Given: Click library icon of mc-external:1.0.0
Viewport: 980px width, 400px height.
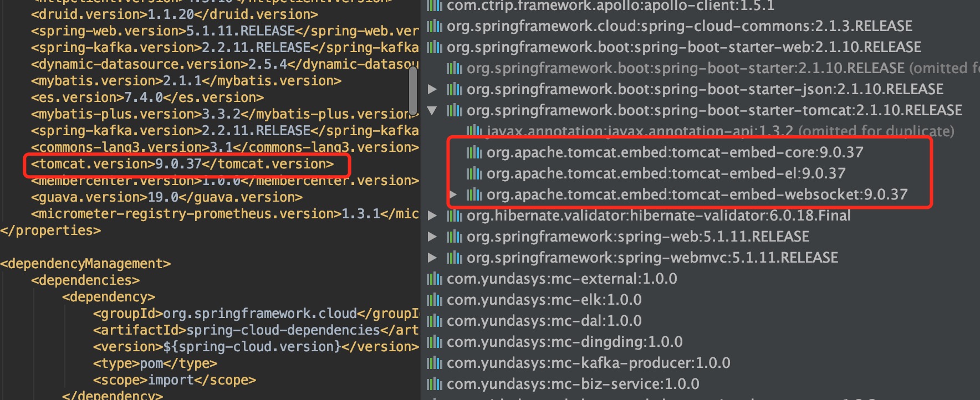Looking at the screenshot, I should [435, 279].
